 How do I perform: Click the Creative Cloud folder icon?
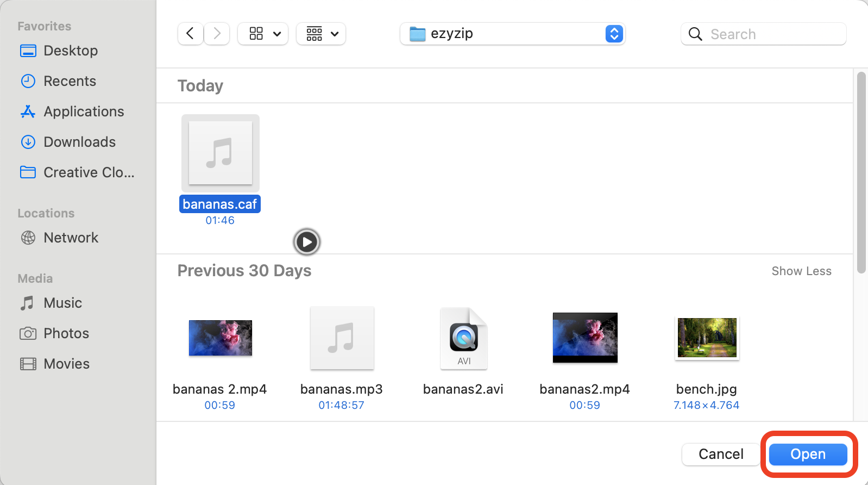tap(28, 172)
